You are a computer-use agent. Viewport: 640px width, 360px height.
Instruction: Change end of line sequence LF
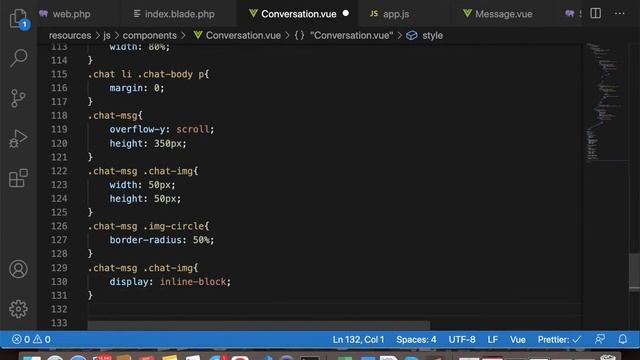coord(492,340)
